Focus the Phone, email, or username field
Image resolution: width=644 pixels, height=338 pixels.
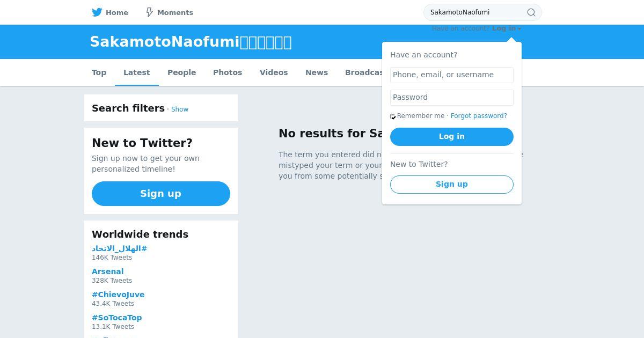[452, 75]
